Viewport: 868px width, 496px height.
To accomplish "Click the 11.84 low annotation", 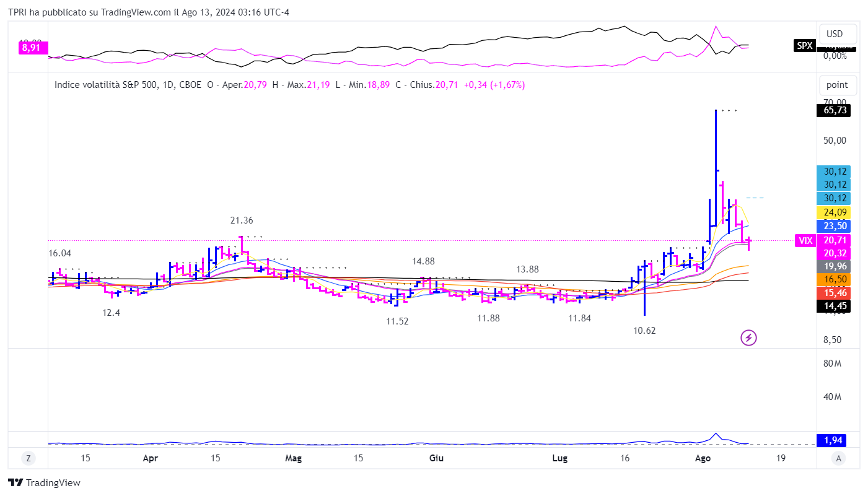I will coord(581,318).
